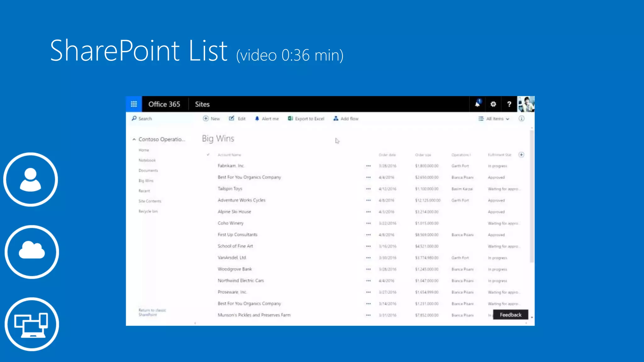Open the Coho Winery item

click(230, 223)
